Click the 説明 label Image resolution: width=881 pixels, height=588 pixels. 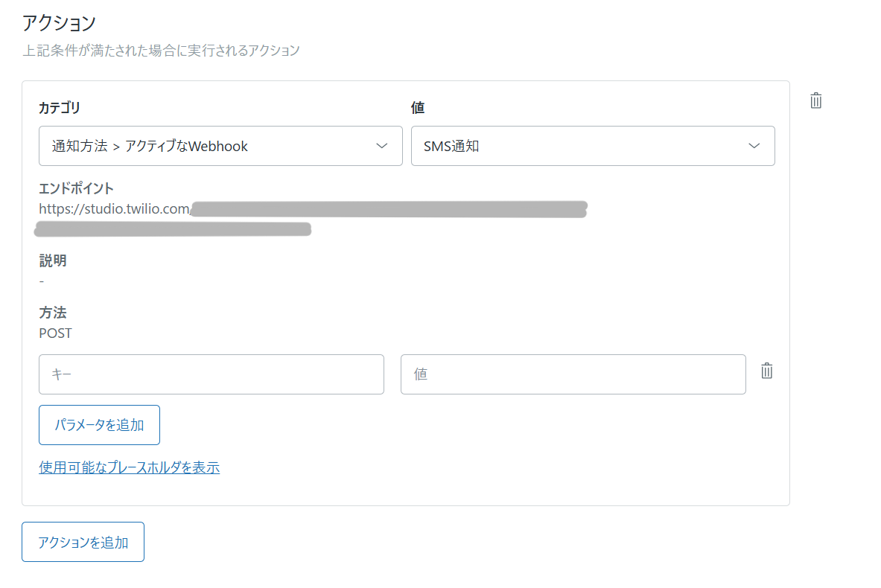coord(53,261)
